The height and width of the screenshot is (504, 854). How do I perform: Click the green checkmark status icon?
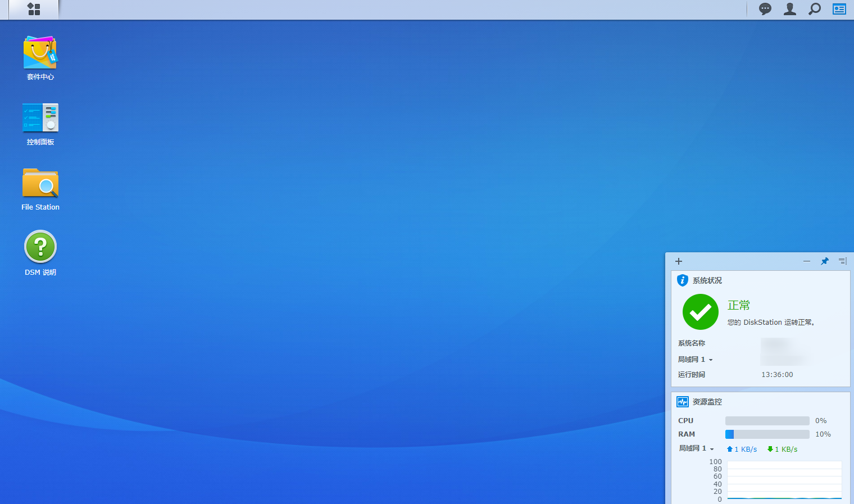[x=701, y=312]
